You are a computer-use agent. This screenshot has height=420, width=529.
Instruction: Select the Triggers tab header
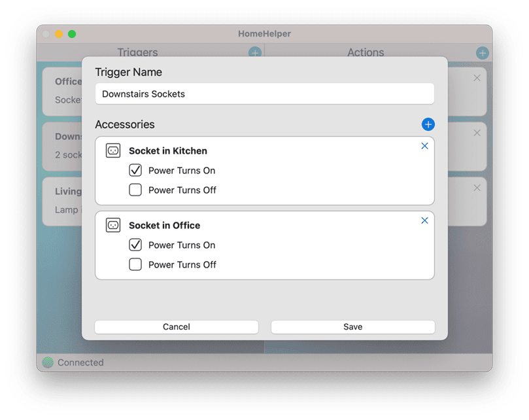[x=137, y=52]
